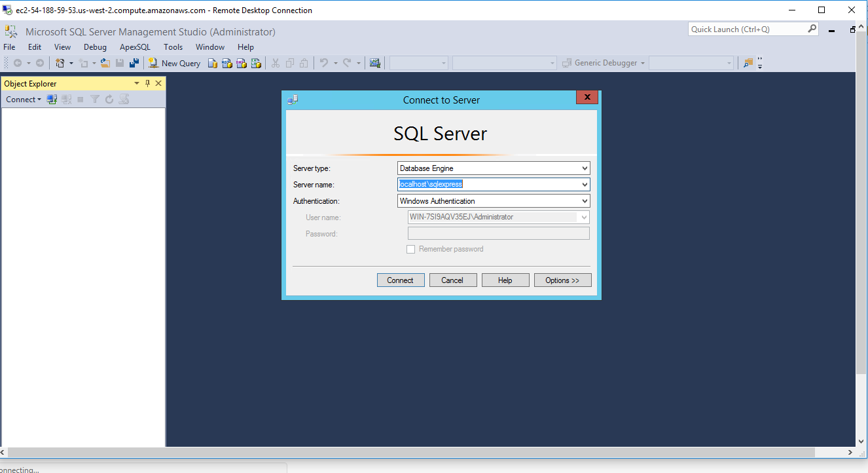Open the Debug menu
868x473 pixels.
coord(95,47)
